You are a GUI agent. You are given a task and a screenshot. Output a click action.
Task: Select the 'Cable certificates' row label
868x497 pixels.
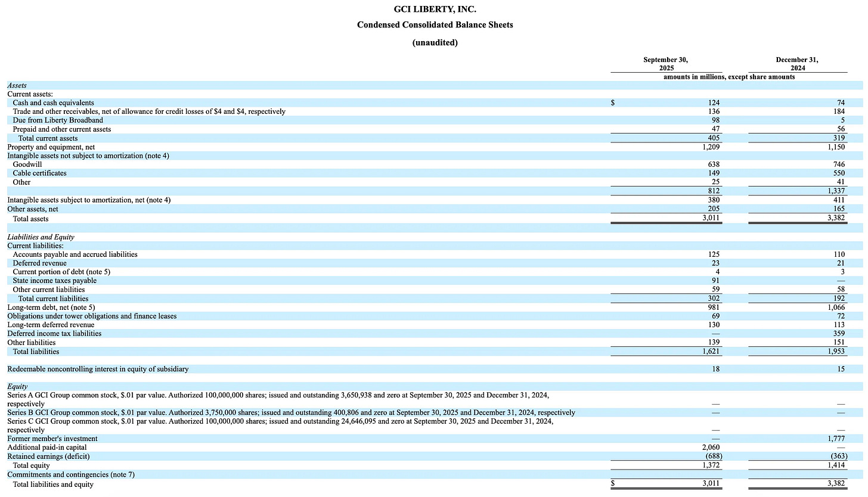40,173
